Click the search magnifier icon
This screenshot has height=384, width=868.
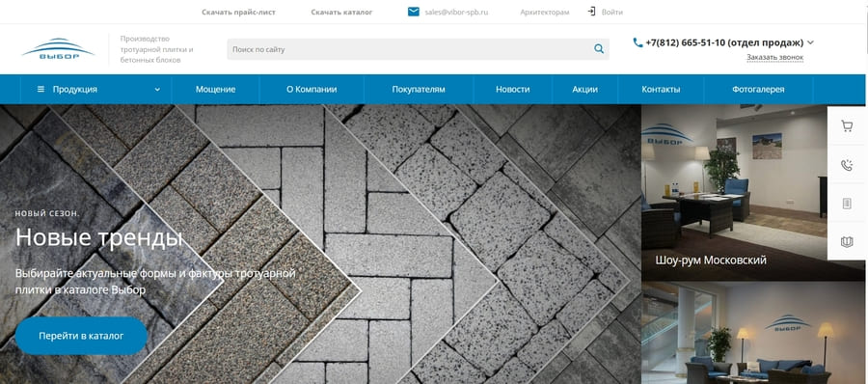(x=598, y=49)
